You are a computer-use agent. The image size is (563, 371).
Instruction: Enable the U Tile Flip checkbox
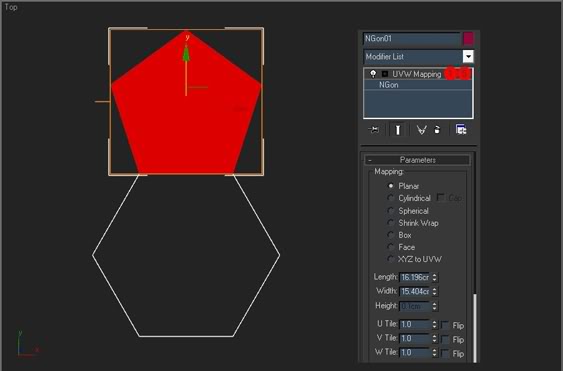(x=445, y=325)
